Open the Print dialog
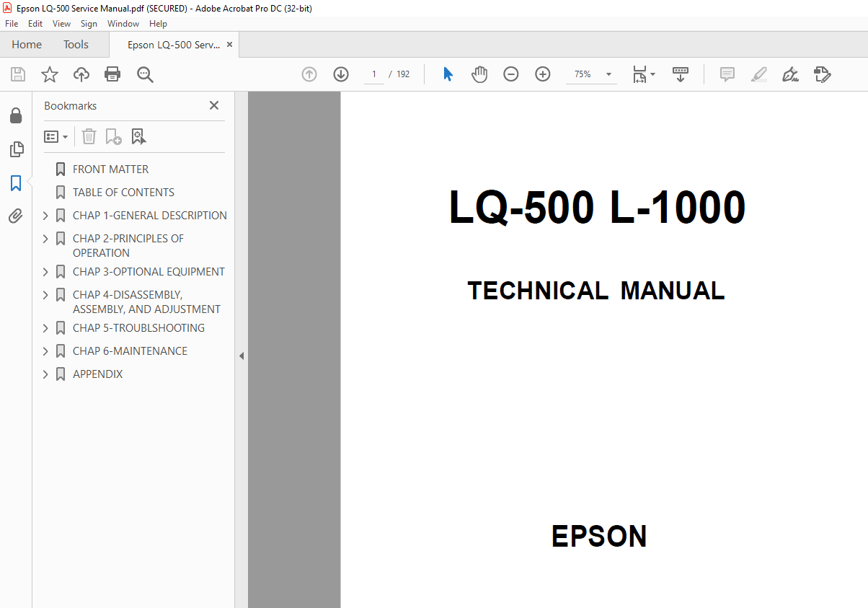 tap(112, 74)
